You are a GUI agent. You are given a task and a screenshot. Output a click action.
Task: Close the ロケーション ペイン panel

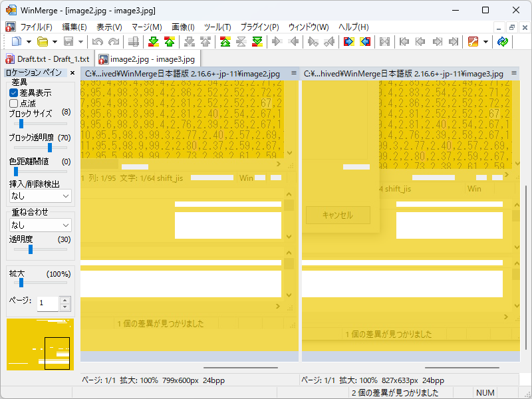[x=72, y=72]
